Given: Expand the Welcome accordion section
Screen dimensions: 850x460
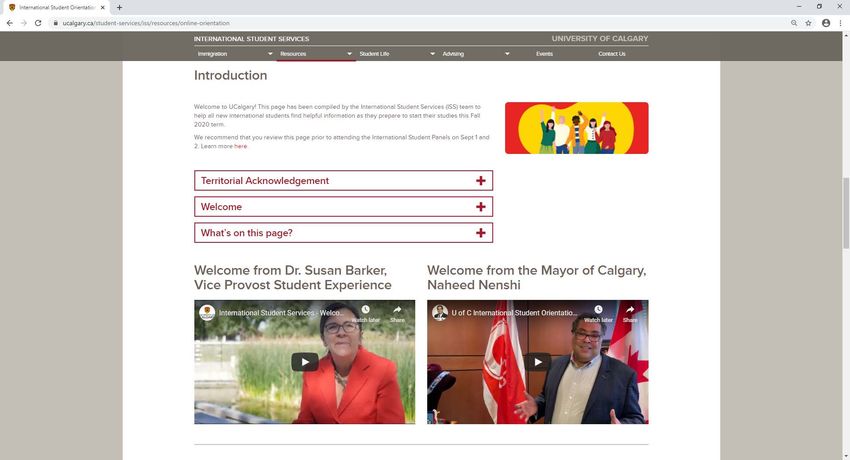Looking at the screenshot, I should pos(343,206).
